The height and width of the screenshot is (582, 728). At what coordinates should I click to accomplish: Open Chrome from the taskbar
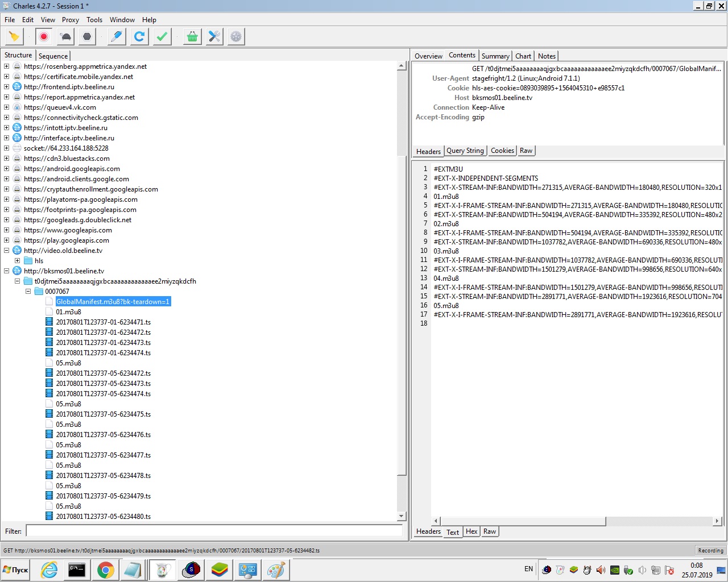click(105, 570)
